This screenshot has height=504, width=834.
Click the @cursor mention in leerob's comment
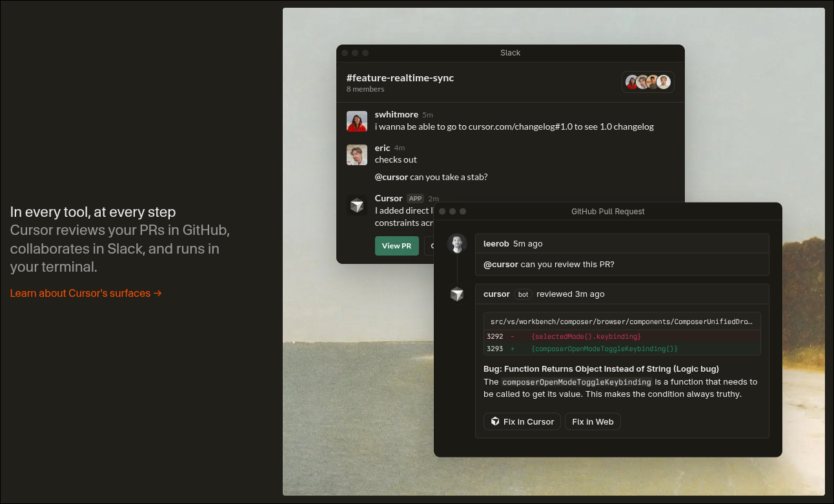(500, 265)
